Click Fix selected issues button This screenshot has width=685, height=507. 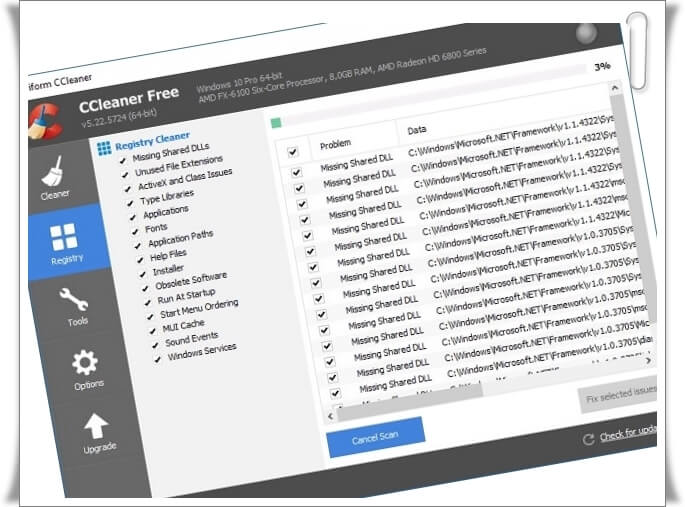[618, 396]
